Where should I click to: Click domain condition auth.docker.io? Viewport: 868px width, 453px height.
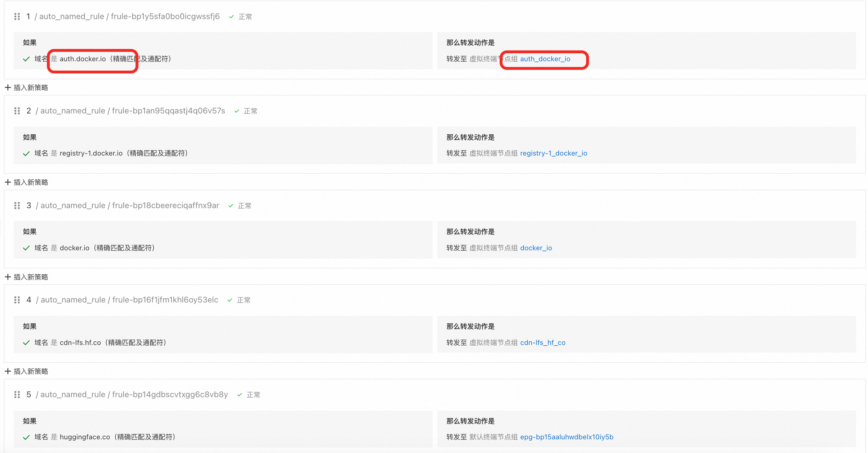[83, 59]
